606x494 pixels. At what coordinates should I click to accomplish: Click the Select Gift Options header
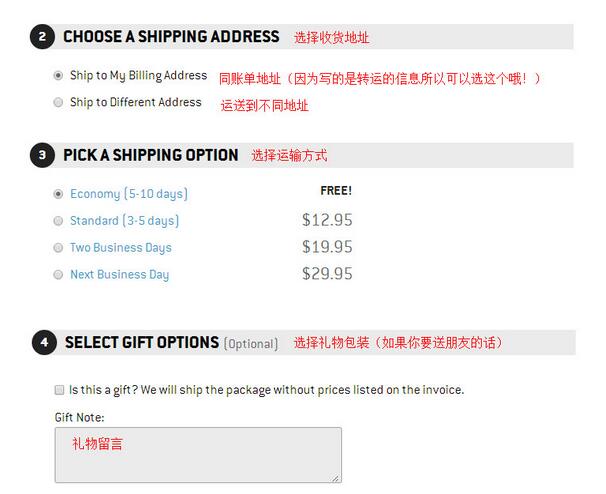tap(142, 342)
